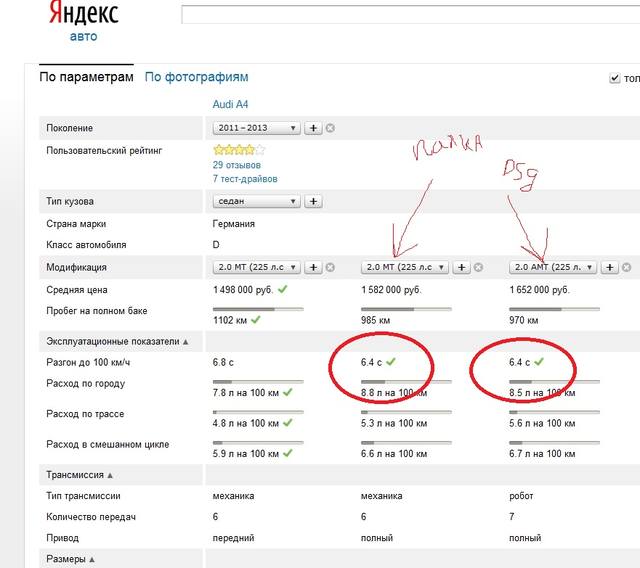Click price 1 498 000 руб.

coord(242,290)
